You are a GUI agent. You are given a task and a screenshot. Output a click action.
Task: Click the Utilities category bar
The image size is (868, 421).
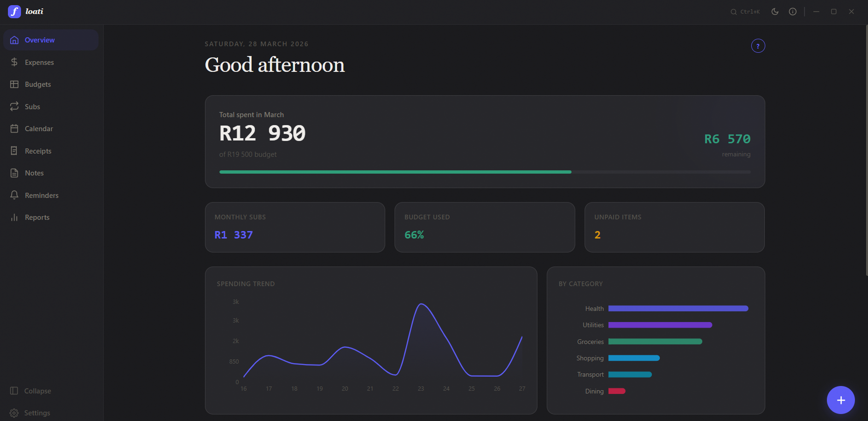(x=660, y=325)
